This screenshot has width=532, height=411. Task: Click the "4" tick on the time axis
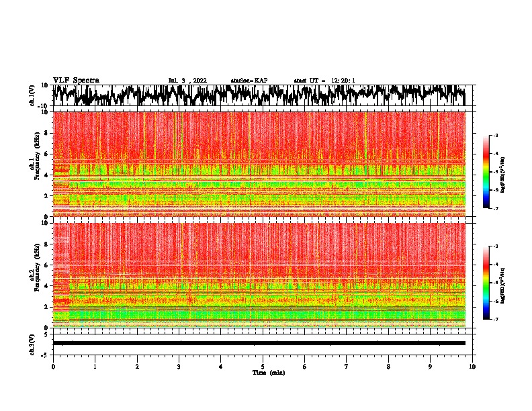(221, 367)
